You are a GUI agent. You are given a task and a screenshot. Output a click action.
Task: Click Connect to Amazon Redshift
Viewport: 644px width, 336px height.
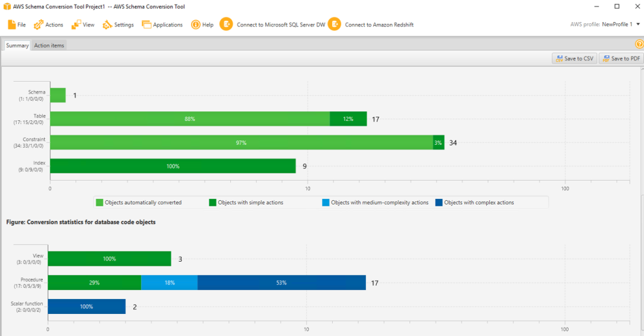(x=379, y=25)
